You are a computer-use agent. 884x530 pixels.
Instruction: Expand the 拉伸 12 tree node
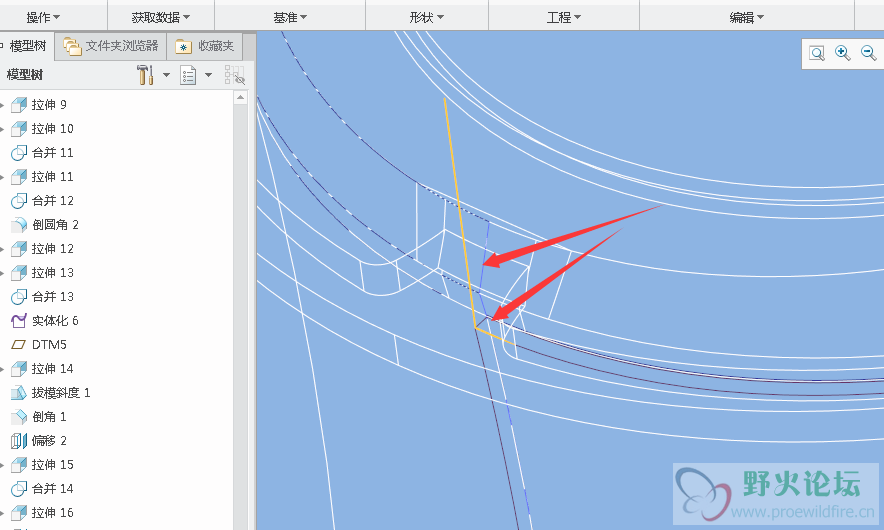click(x=2, y=249)
